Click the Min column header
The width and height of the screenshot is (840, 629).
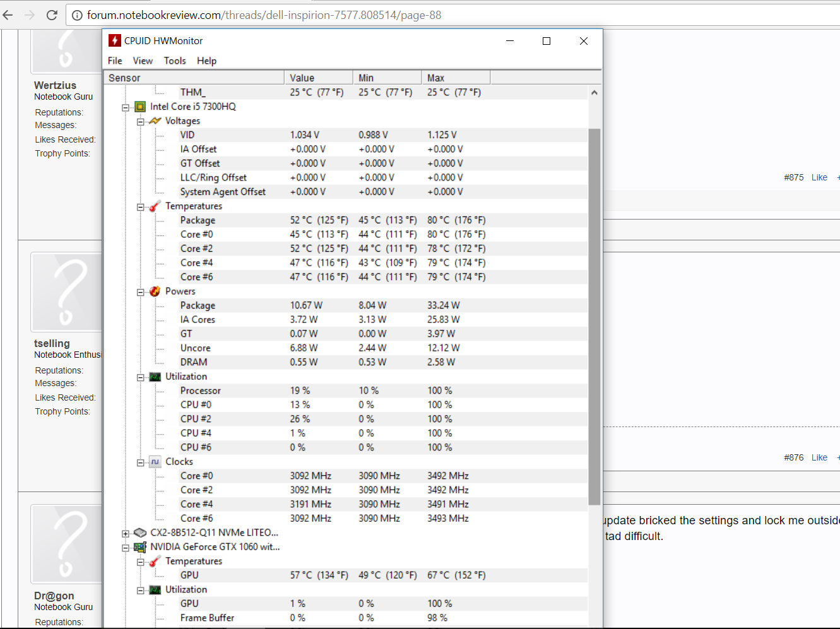[387, 78]
